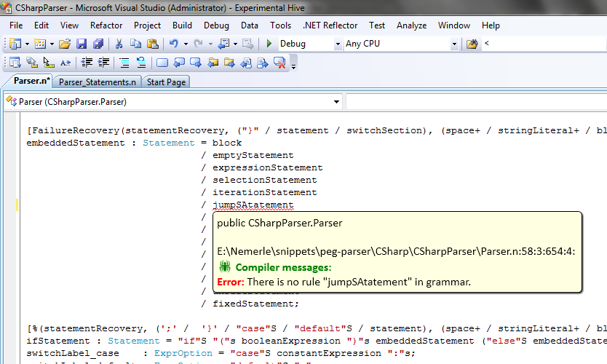
Task: Click the find text input box
Action: [x=542, y=44]
